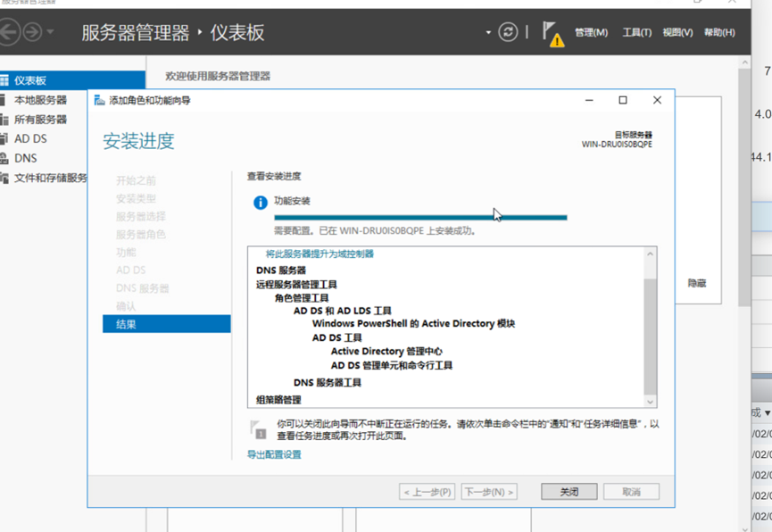This screenshot has height=532, width=772.
Task: Click 隐藏 in the welcome panel
Action: tap(697, 283)
